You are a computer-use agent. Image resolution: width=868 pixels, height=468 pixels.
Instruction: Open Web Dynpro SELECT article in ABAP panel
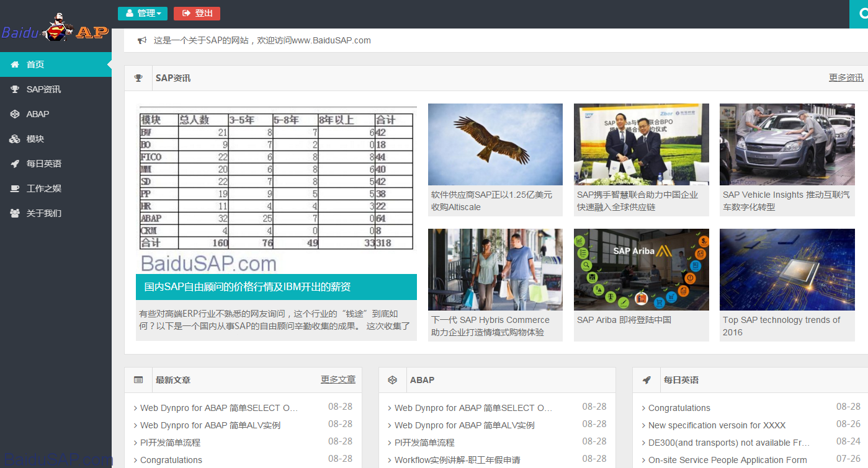(473, 408)
